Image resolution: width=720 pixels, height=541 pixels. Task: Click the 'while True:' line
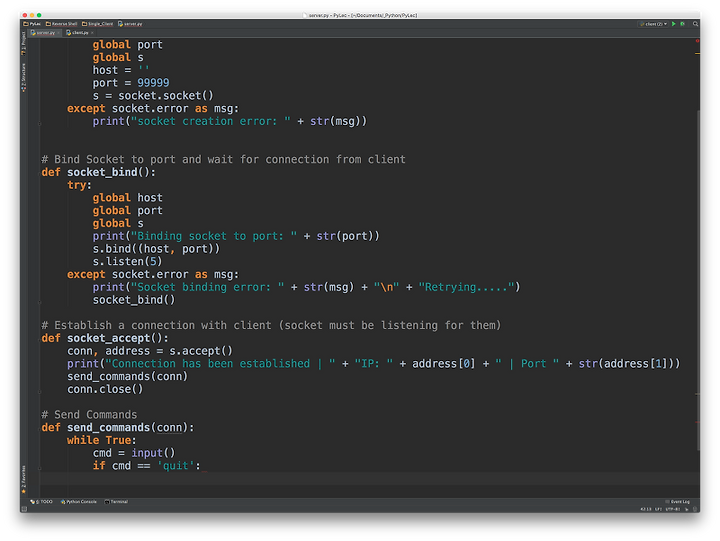[x=101, y=440]
